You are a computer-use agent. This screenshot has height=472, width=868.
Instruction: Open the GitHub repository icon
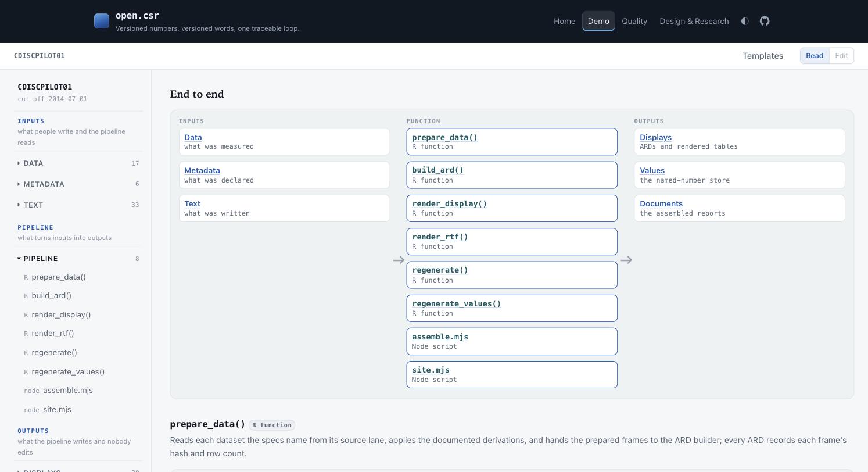tap(765, 21)
